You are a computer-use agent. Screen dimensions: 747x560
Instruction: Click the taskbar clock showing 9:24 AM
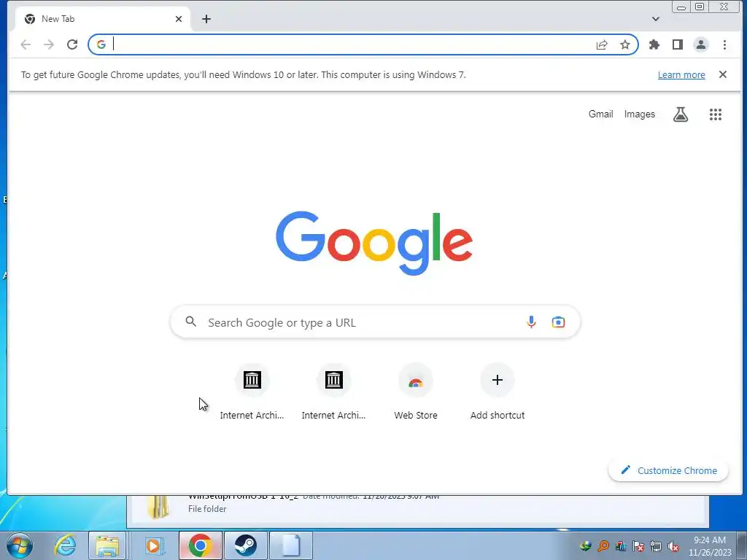[x=710, y=545]
